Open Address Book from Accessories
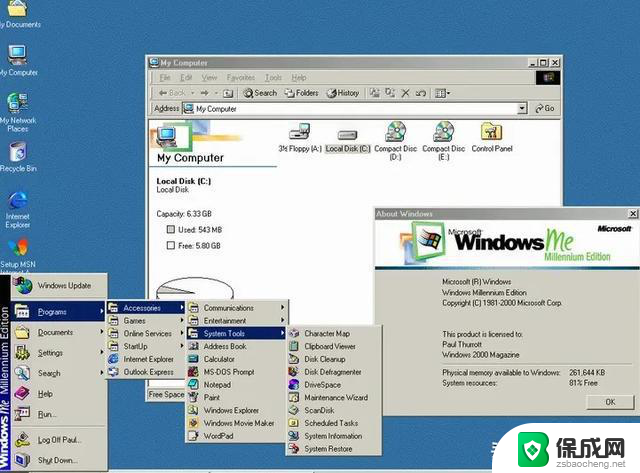The width and height of the screenshot is (640, 473). click(x=236, y=346)
